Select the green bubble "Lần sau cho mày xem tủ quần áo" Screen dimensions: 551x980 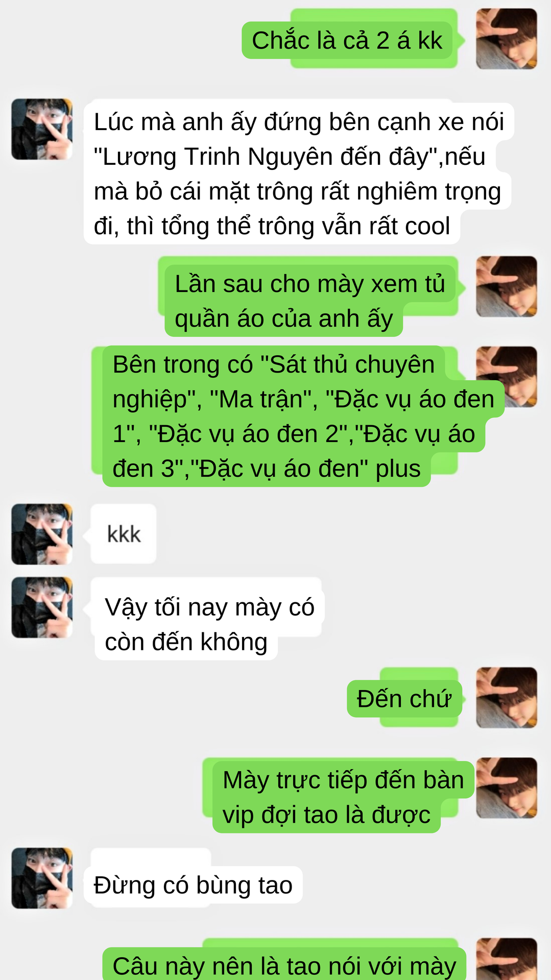310,301
